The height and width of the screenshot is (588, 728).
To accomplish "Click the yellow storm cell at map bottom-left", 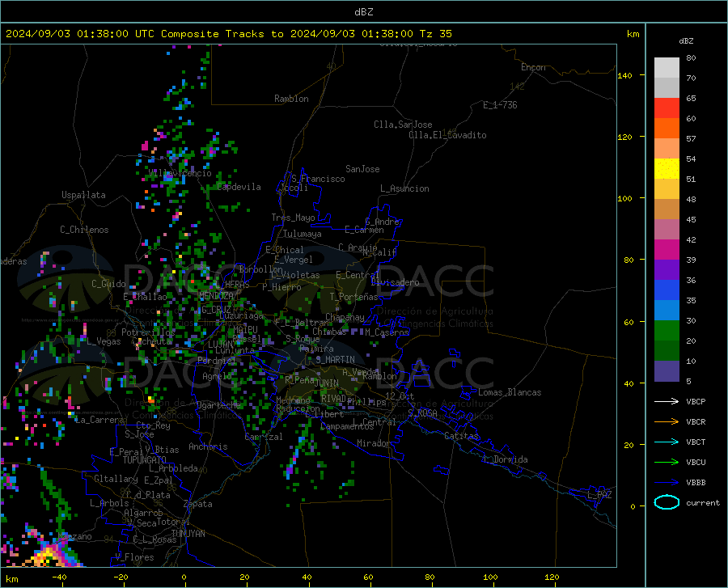I will pos(45,556).
